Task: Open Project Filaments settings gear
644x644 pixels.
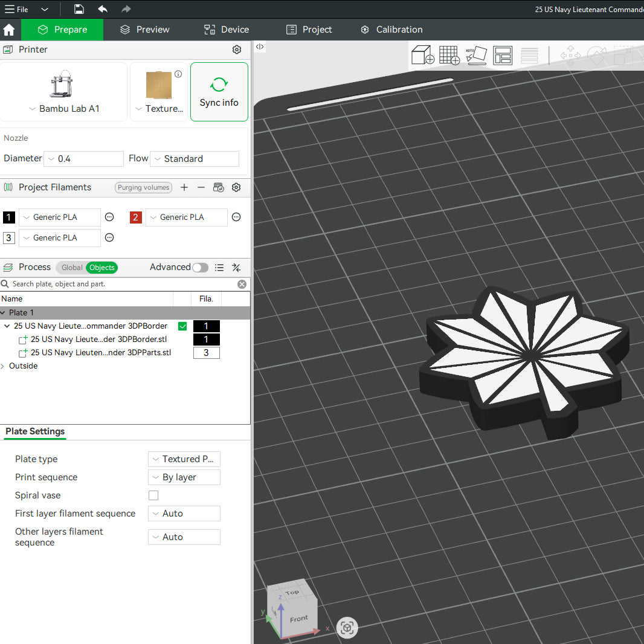Action: tap(236, 187)
